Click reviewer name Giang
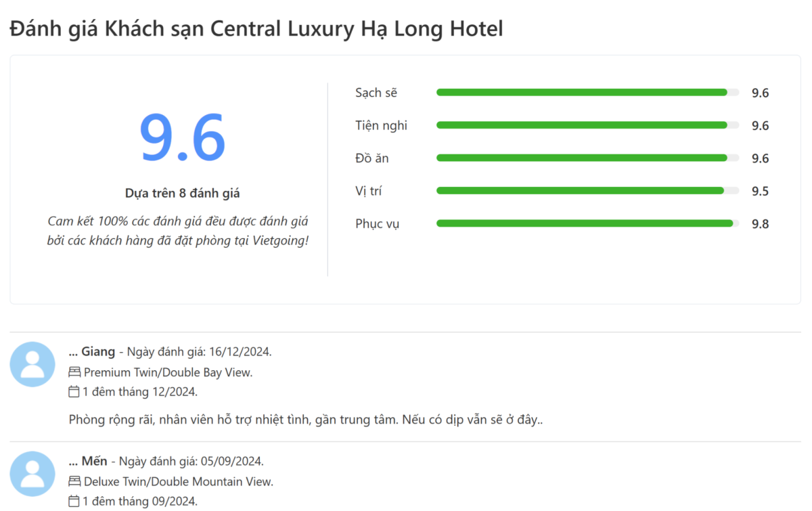812x511 pixels. coord(98,352)
